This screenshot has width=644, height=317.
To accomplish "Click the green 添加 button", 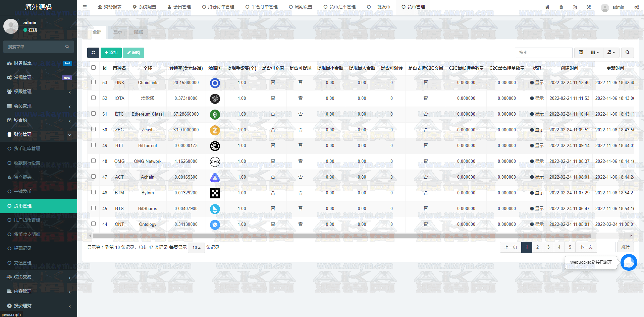I will (x=111, y=53).
